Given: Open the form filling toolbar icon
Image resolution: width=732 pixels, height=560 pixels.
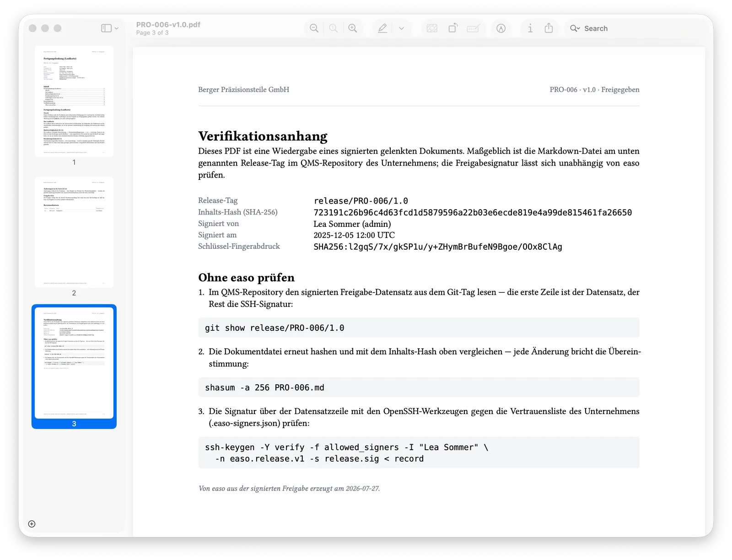Looking at the screenshot, I should 473,28.
